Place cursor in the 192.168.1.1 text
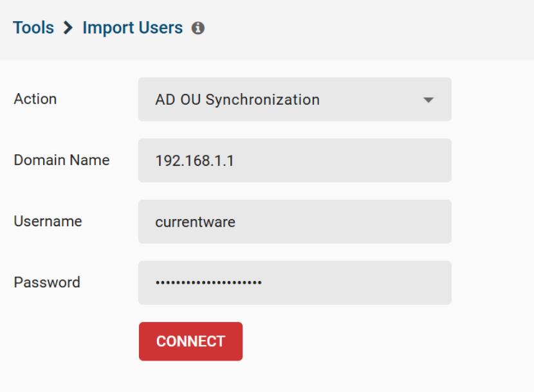534x392 pixels. 194,161
